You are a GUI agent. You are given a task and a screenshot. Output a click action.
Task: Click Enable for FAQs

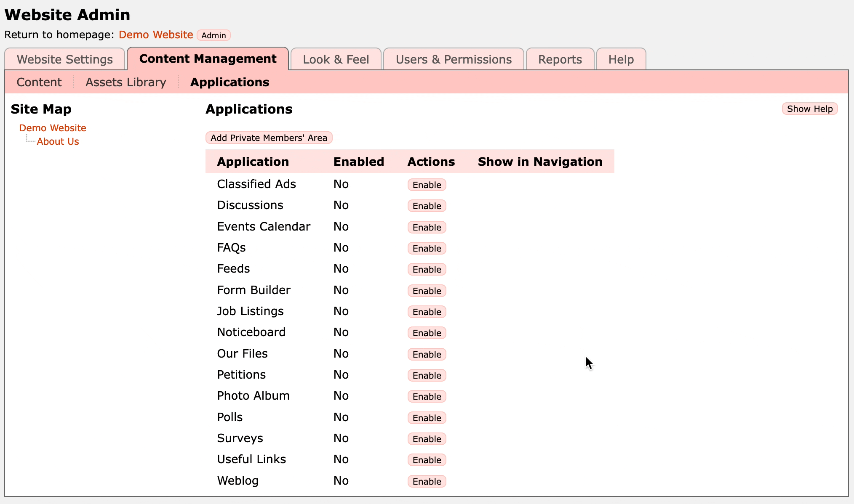pos(427,248)
